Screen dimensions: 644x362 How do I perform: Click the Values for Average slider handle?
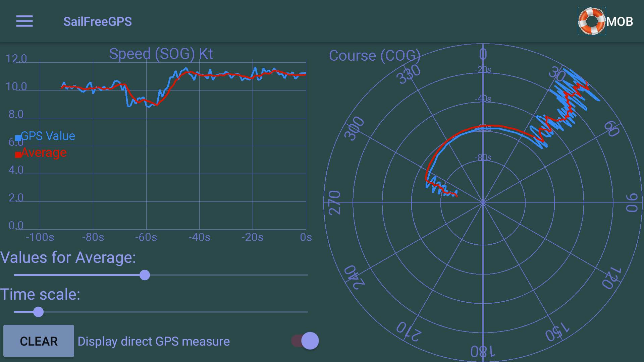click(145, 275)
